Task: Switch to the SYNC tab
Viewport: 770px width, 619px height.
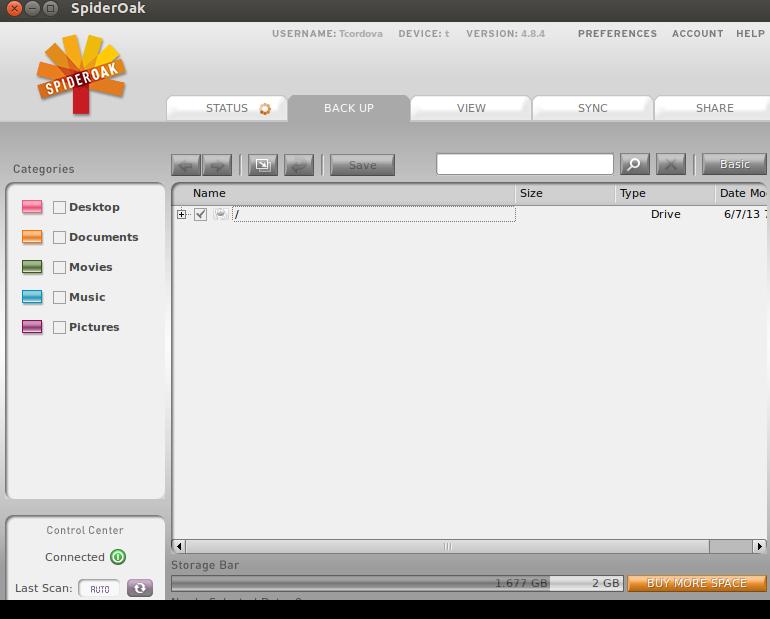Action: coord(592,108)
